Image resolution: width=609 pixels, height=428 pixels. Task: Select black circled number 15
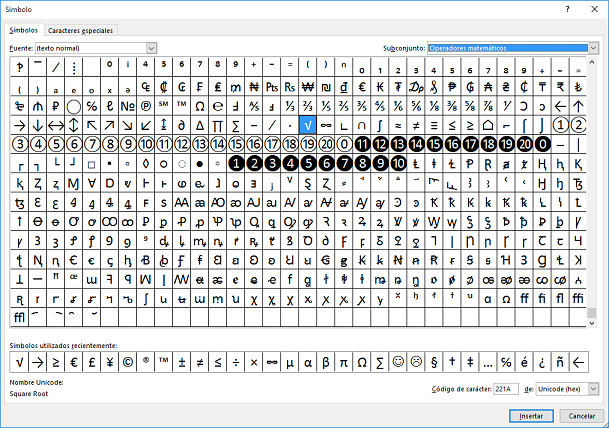pos(434,144)
